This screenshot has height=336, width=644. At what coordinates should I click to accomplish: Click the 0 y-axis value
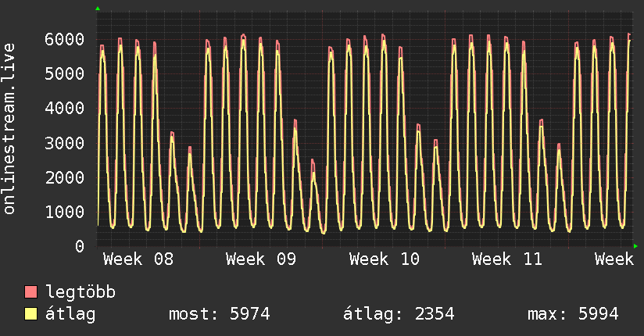tap(80, 246)
